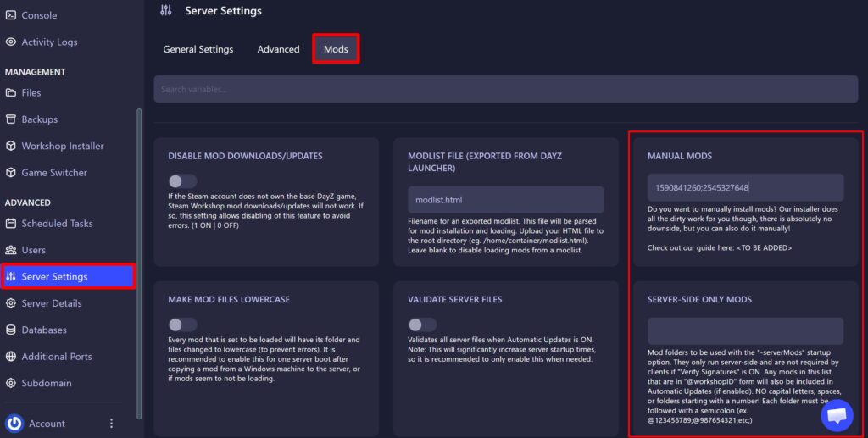The image size is (868, 438).
Task: Open the Game Switcher page
Action: pyautogui.click(x=53, y=172)
